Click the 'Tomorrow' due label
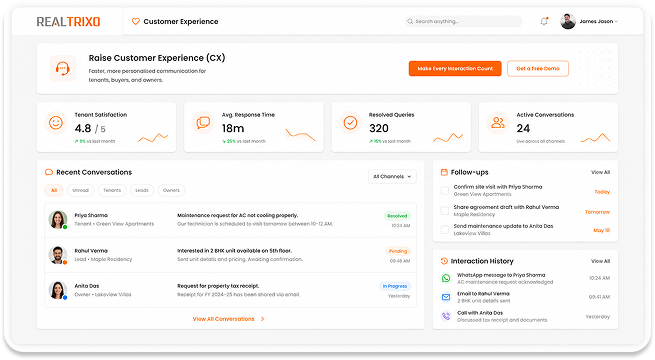 [x=597, y=212]
